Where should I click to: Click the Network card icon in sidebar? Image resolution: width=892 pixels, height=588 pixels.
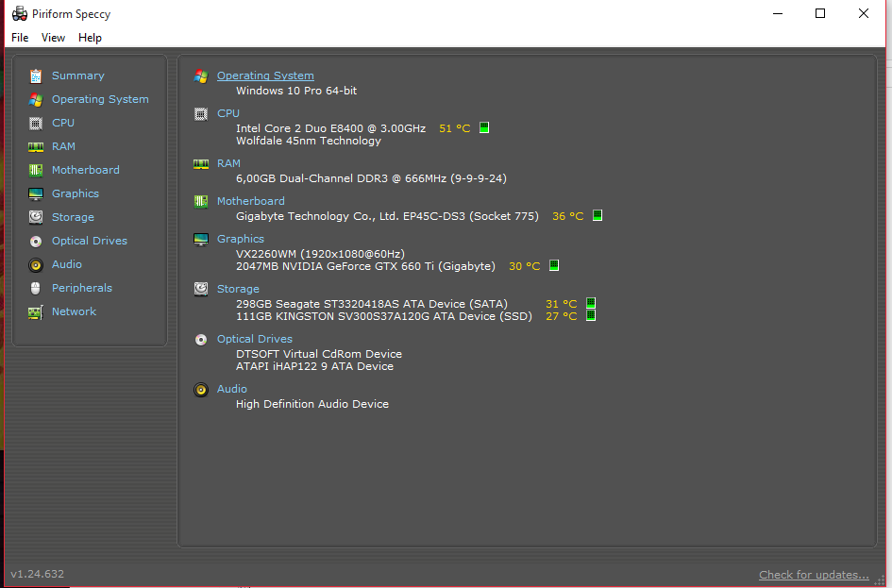tap(36, 312)
